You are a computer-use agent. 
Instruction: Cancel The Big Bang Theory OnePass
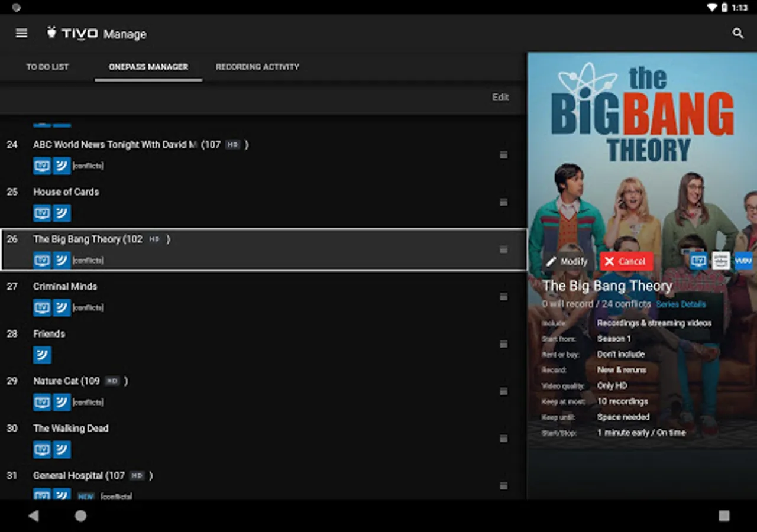[626, 261]
